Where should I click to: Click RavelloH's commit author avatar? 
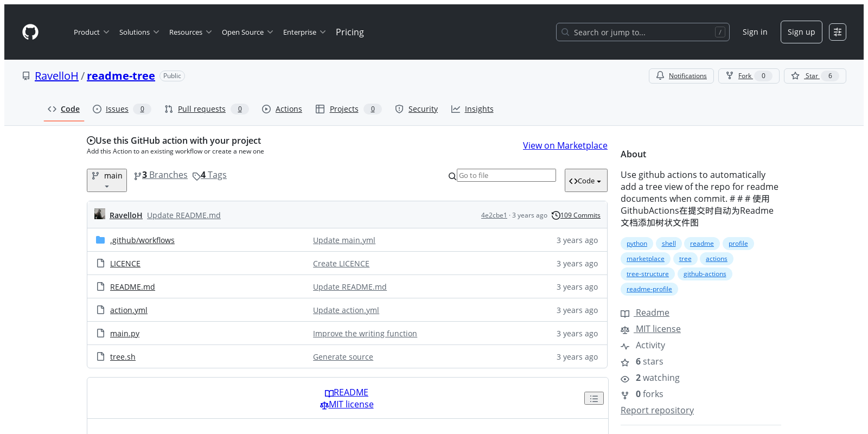point(100,214)
